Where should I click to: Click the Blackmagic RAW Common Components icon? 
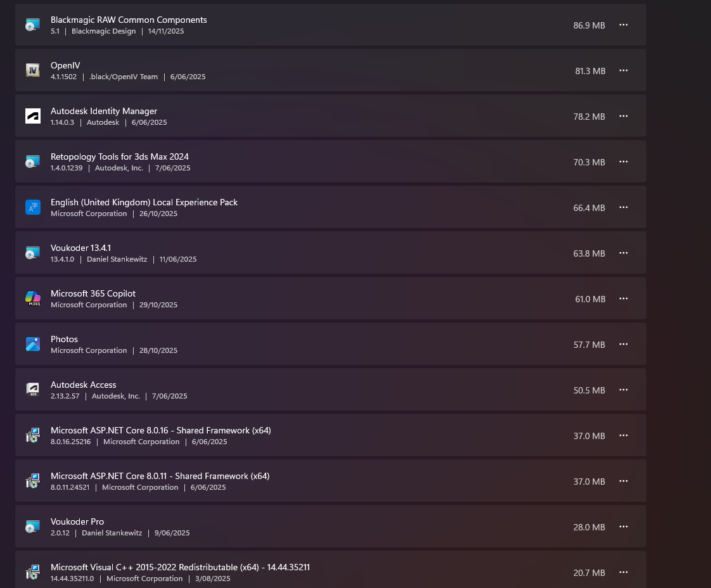(x=33, y=25)
